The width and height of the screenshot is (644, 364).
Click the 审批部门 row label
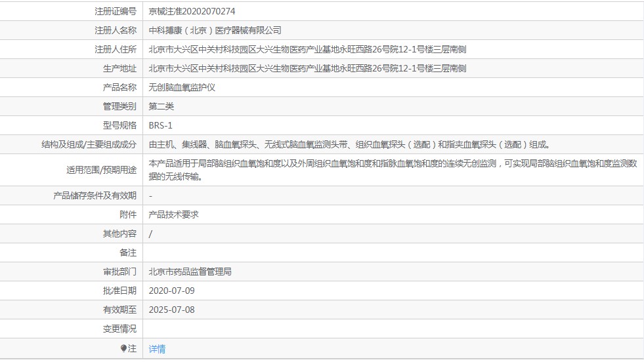point(119,272)
